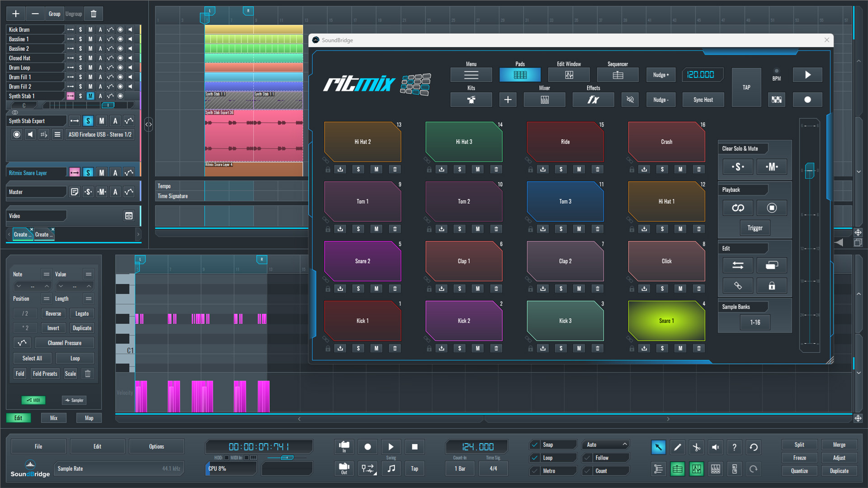
Task: Open the Auto snap dropdown
Action: [x=606, y=445]
